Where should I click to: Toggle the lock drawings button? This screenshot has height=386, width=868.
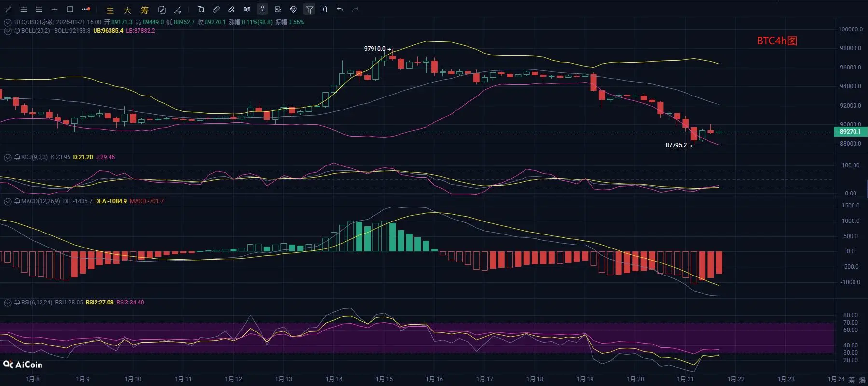262,9
